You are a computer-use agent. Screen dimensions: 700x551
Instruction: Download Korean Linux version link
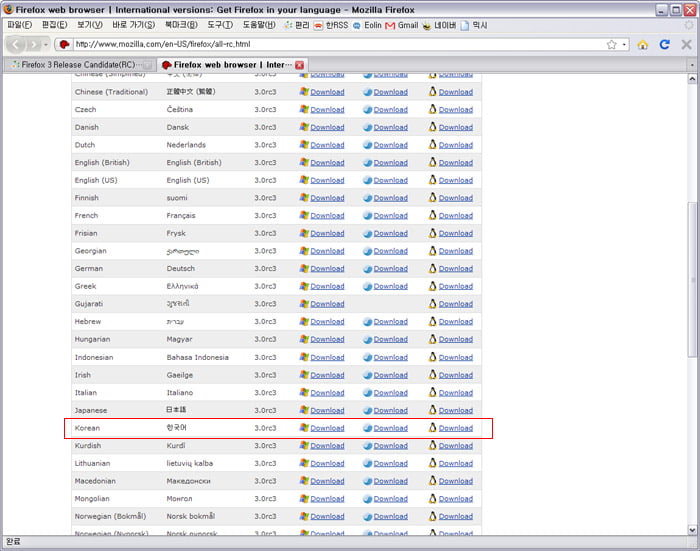tap(456, 428)
